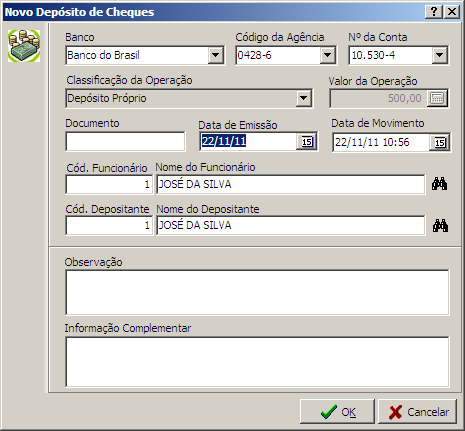Expand the Banco dropdown
Viewport: 465px width, 431px height.
point(216,55)
